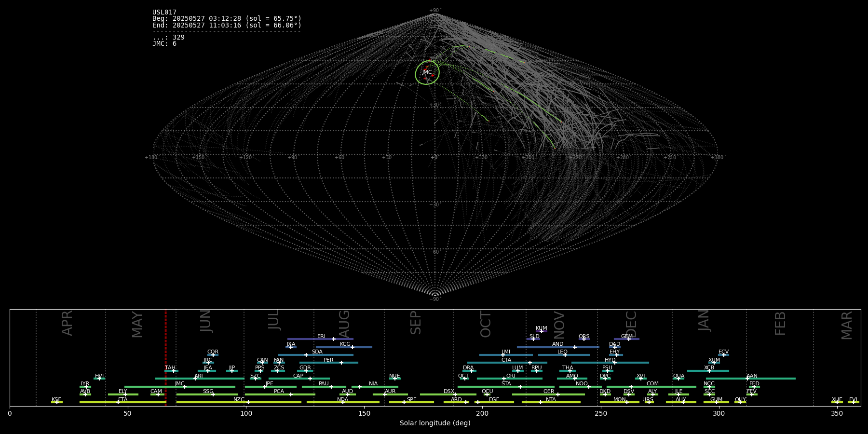Click the 'JMC: 6' count in header
The height and width of the screenshot is (434, 868).
point(164,43)
